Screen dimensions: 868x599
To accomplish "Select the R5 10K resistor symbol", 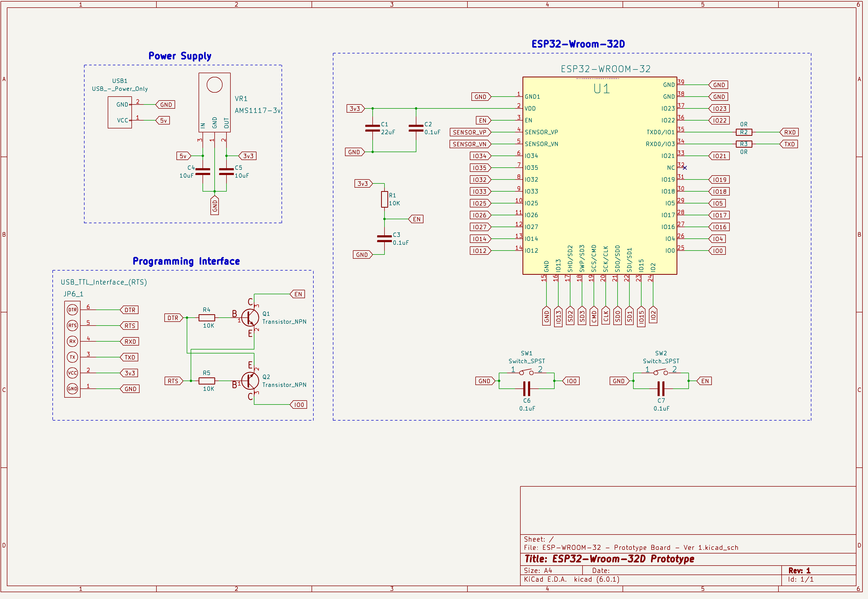I will 206,381.
